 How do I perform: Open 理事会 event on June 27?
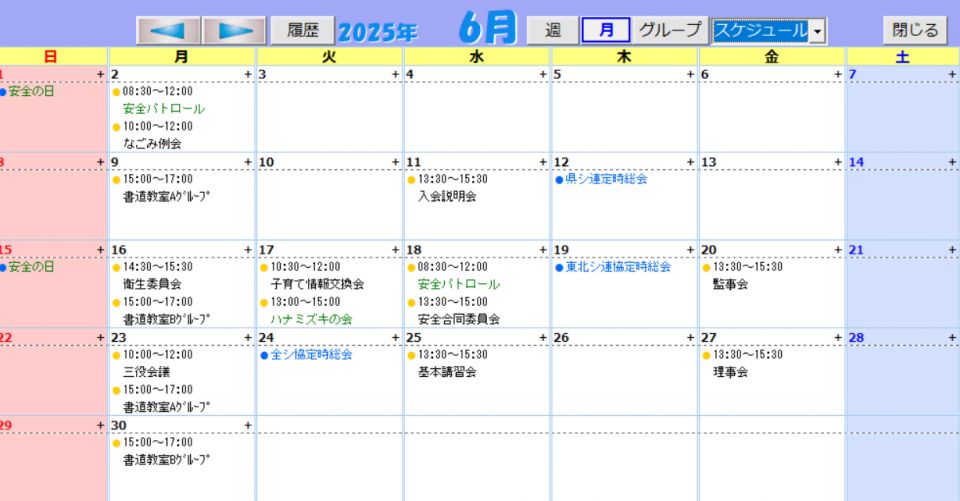coord(730,372)
